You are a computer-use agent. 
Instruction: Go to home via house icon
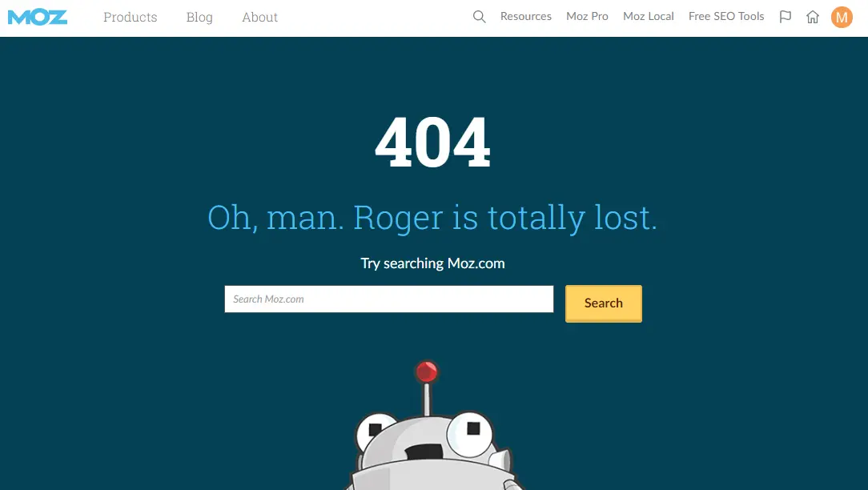coord(812,17)
